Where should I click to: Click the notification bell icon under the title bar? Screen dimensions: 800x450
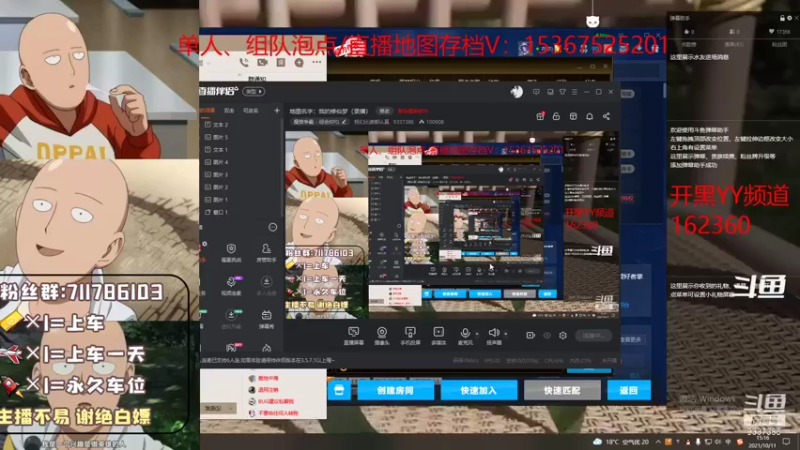coord(589,116)
